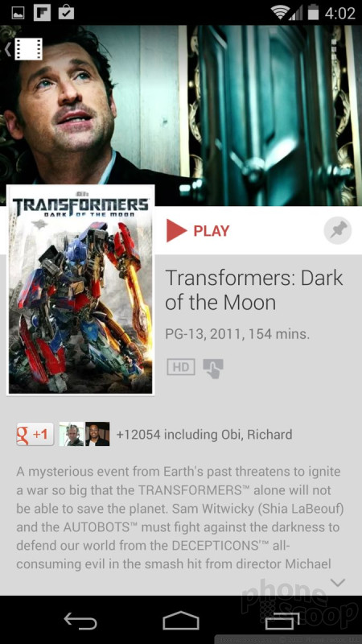Open the first +1 profile avatar
Image resolution: width=362 pixels, height=644 pixels.
[x=72, y=434]
